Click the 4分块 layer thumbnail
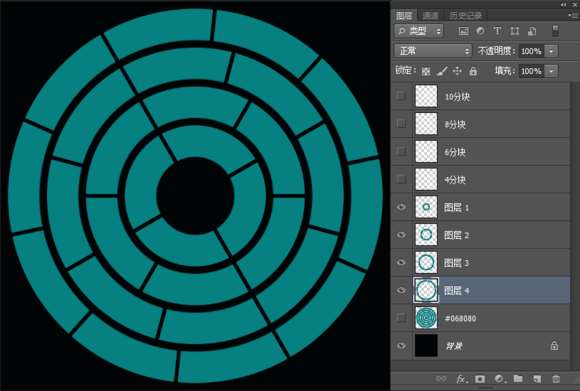 (426, 179)
